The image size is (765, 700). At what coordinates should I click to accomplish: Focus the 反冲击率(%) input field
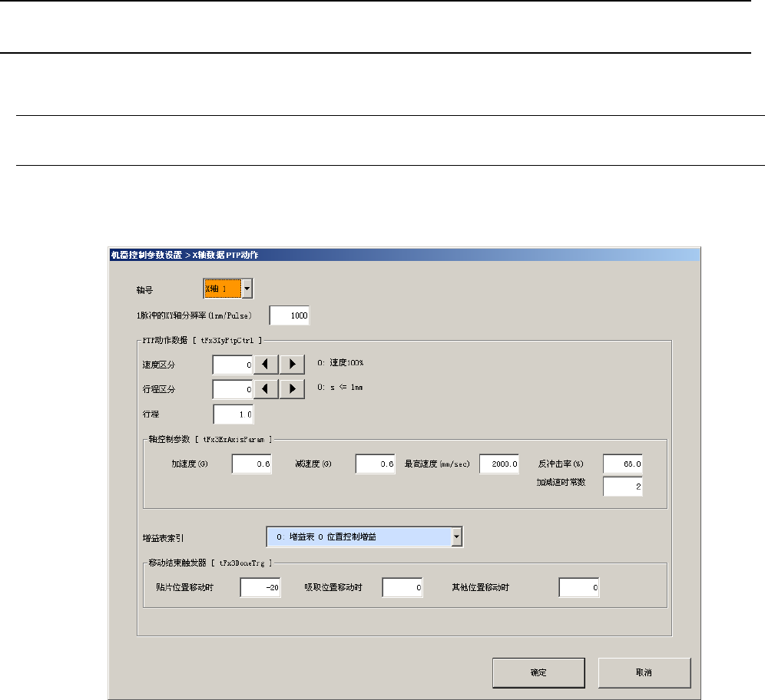pyautogui.click(x=622, y=464)
